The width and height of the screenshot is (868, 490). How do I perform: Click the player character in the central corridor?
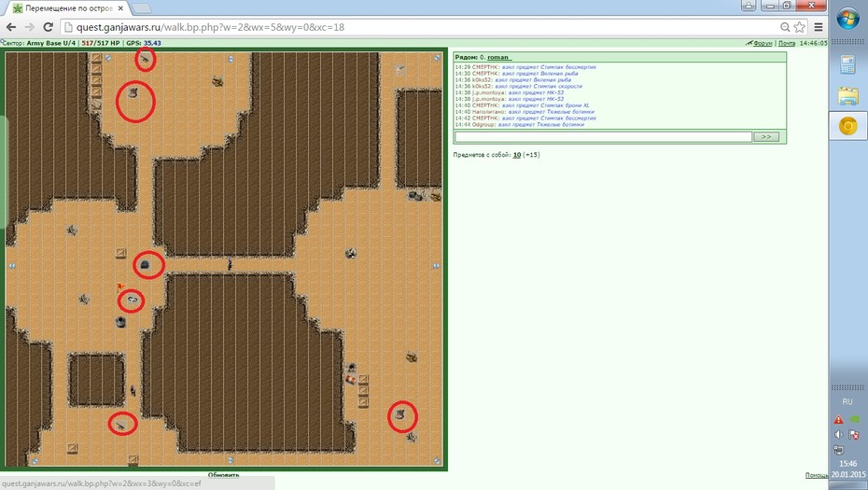[x=230, y=265]
